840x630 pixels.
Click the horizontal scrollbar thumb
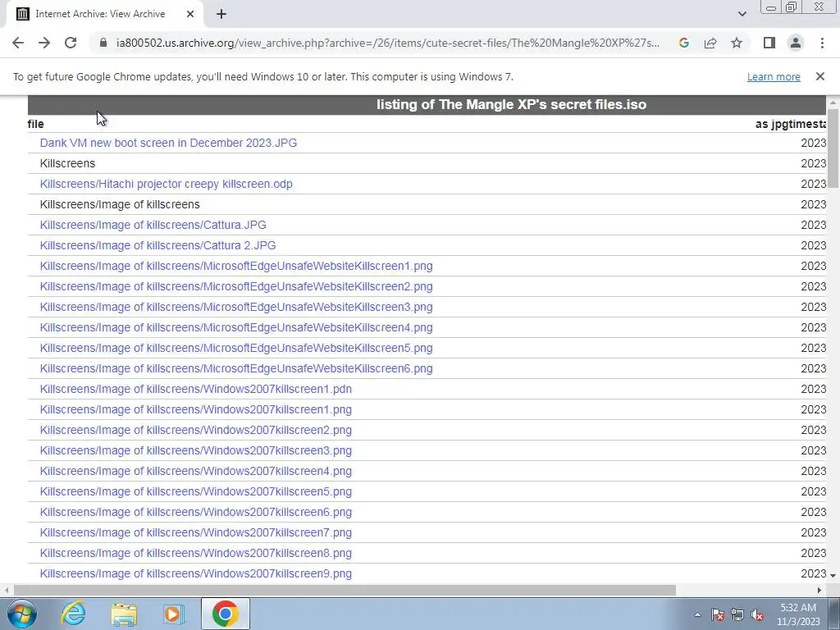point(345,591)
